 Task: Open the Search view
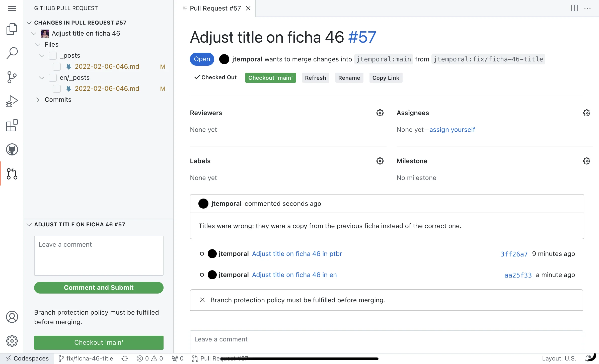tap(12, 52)
